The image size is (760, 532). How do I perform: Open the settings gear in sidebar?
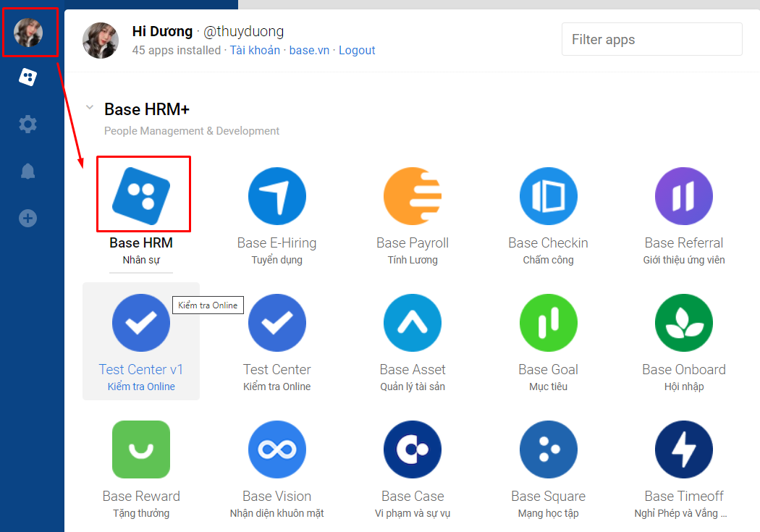[x=28, y=124]
